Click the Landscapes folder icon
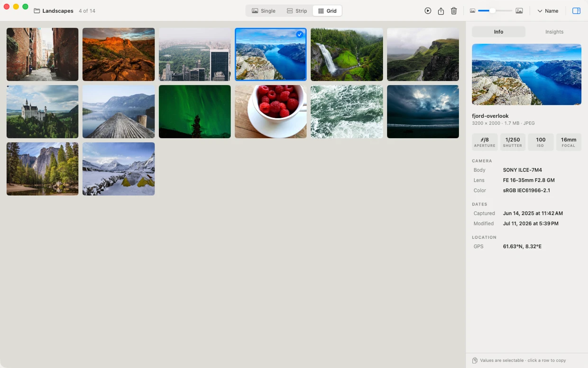588x368 pixels. [37, 11]
